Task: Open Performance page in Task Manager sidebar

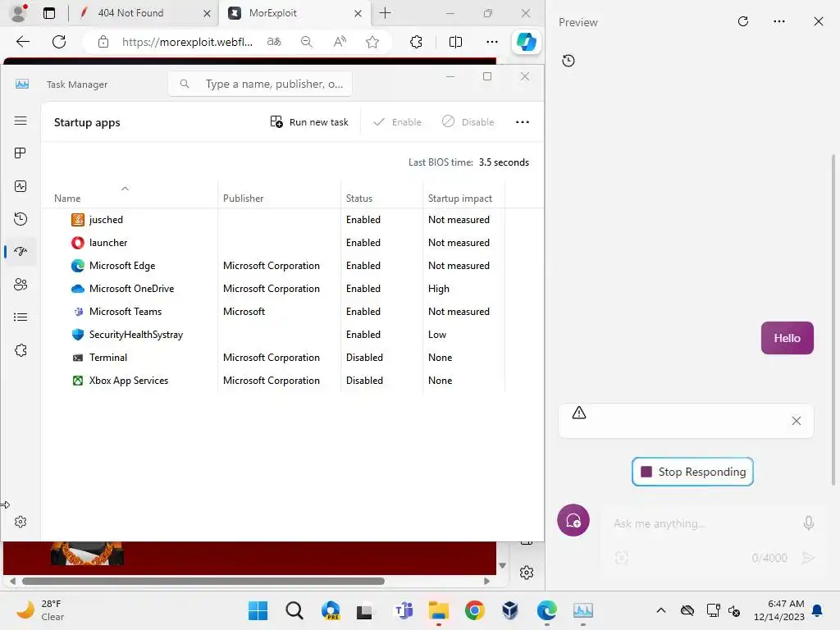Action: [21, 186]
